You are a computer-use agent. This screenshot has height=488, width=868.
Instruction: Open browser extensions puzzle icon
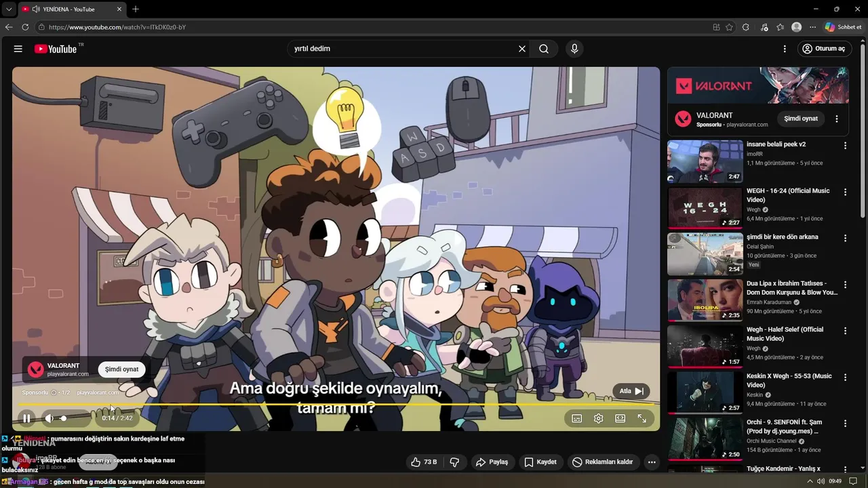746,27
